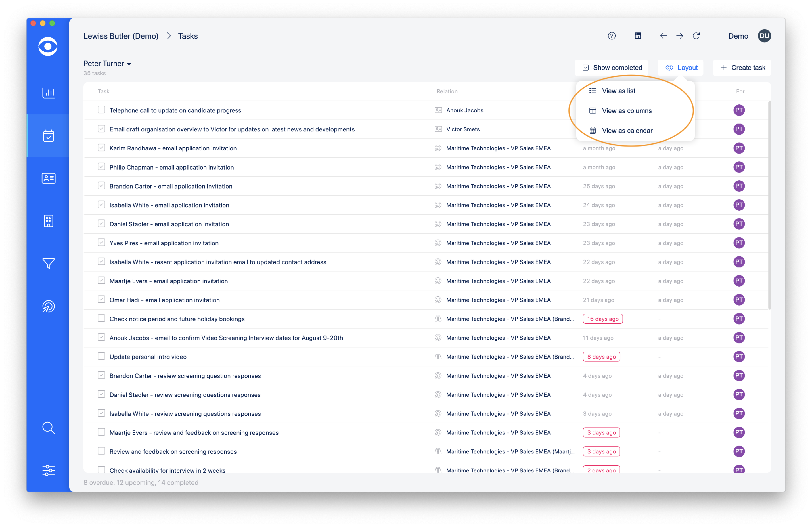The width and height of the screenshot is (812, 527).
Task: Open the dashboard chart icon in sidebar
Action: tap(48, 93)
